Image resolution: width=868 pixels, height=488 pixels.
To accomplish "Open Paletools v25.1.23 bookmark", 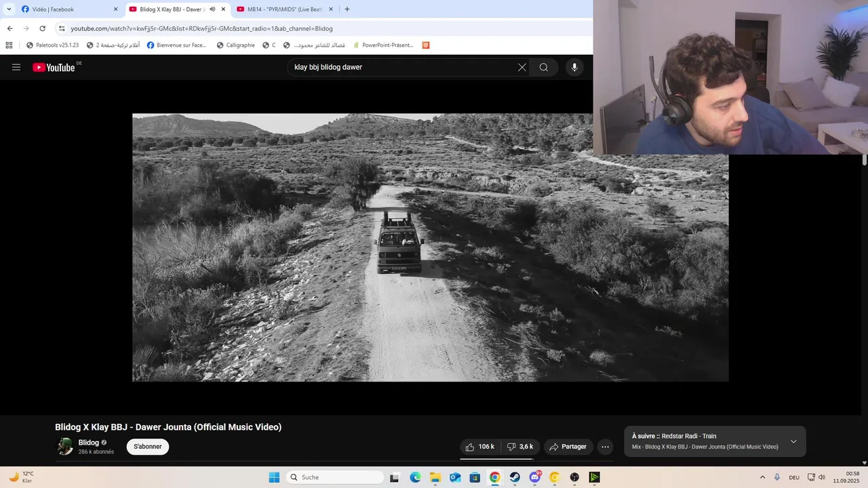I will pyautogui.click(x=52, y=45).
